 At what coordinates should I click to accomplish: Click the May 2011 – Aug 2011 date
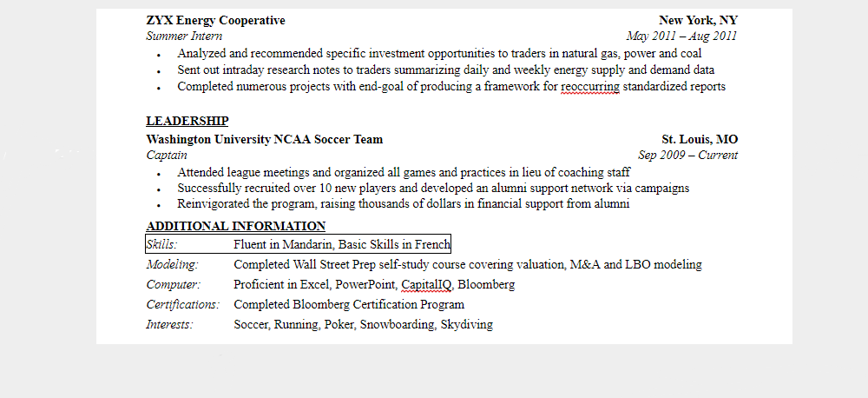point(681,36)
